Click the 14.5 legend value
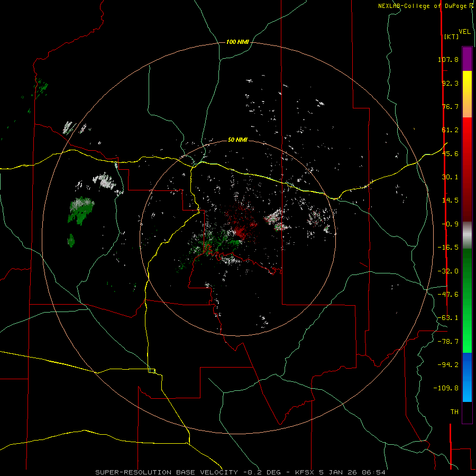476x476 pixels. click(x=450, y=200)
